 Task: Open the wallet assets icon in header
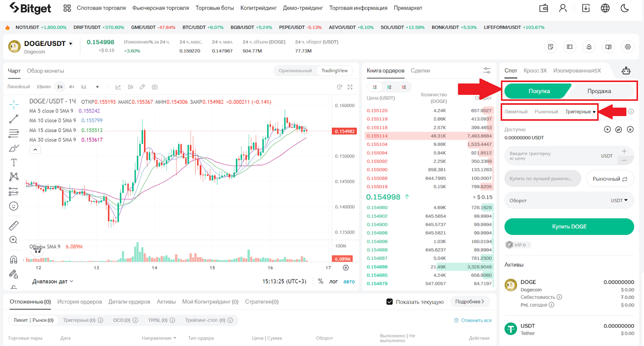click(x=544, y=8)
